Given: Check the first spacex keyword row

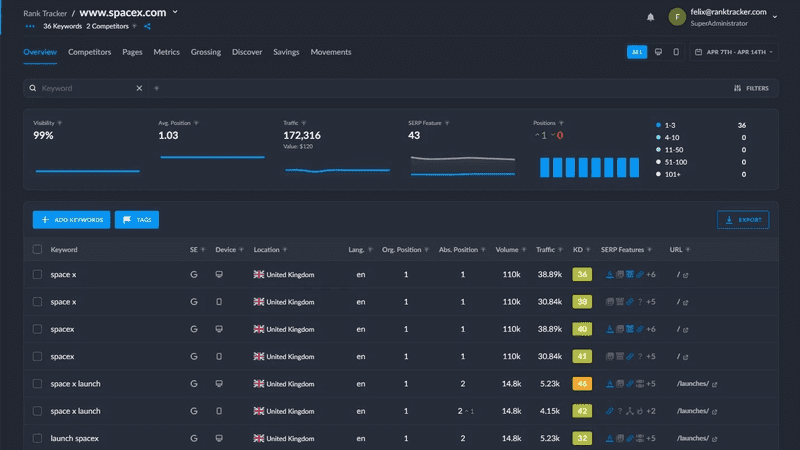Looking at the screenshot, I should coord(37,329).
